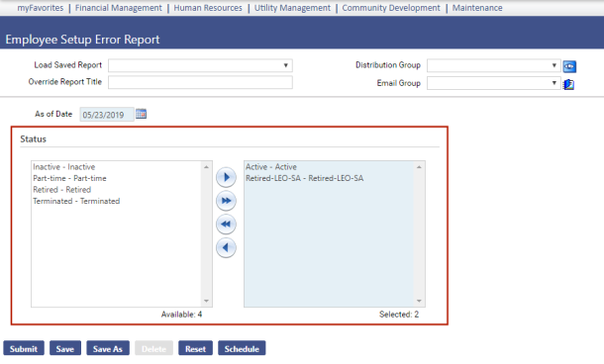
Task: Click the available list scroll up arrow
Action: tap(207, 166)
